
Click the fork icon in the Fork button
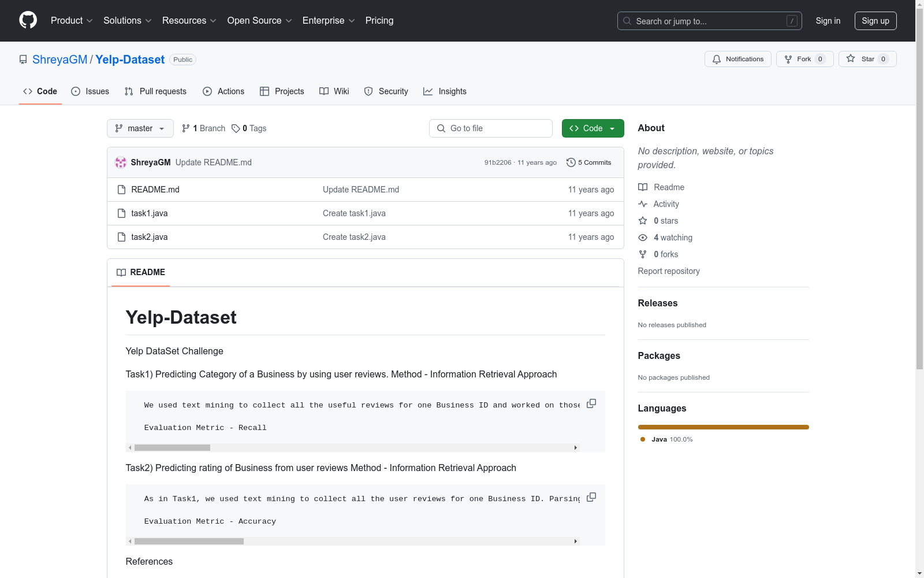click(788, 59)
